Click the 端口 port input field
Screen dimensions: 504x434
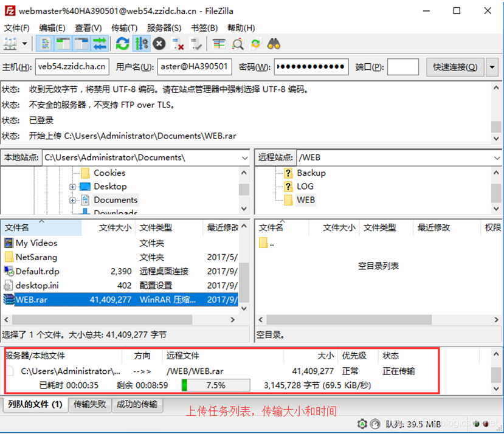point(403,66)
